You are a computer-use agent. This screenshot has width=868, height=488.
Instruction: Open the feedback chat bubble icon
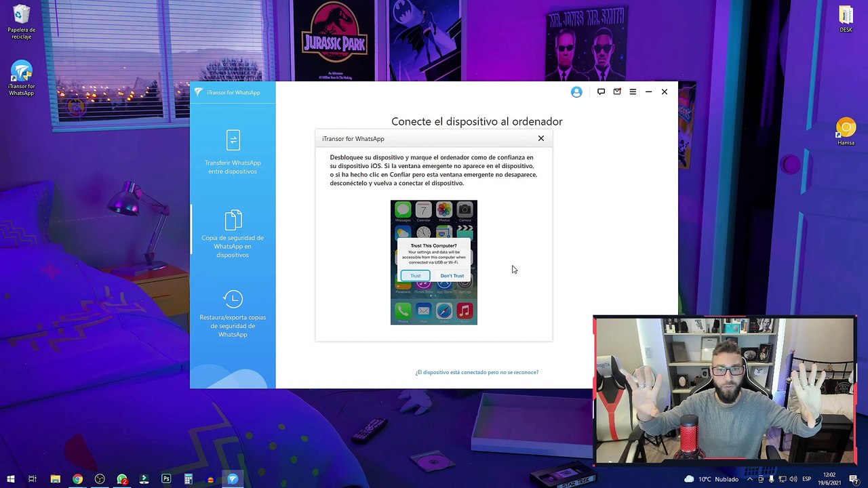point(601,91)
